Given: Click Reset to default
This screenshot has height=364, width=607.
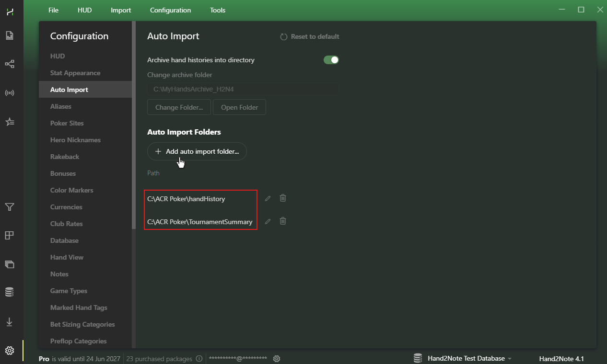Looking at the screenshot, I should (310, 36).
